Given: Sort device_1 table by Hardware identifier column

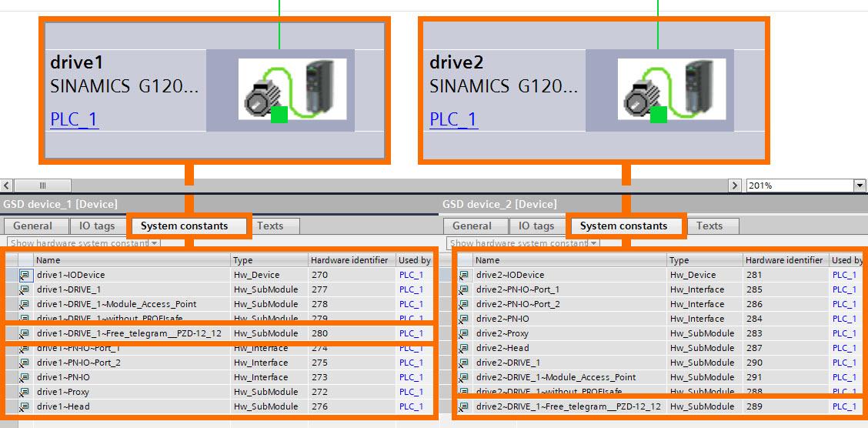Looking at the screenshot, I should (x=352, y=260).
